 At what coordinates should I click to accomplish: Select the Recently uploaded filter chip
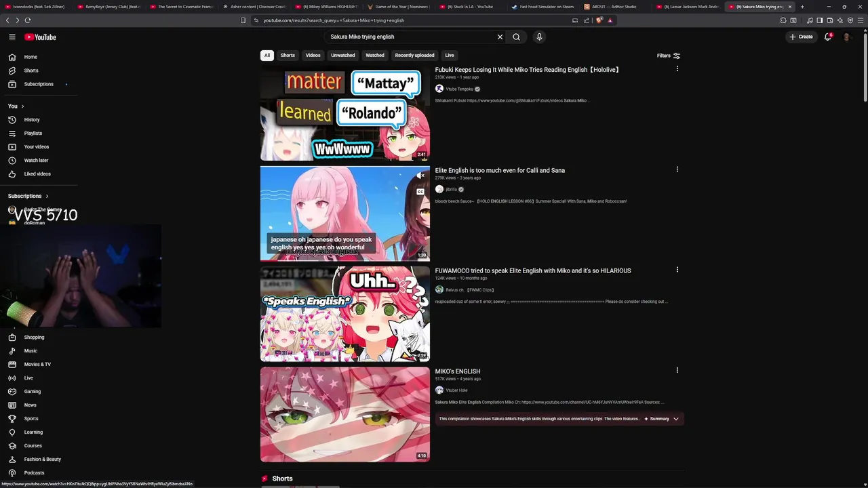coord(414,56)
